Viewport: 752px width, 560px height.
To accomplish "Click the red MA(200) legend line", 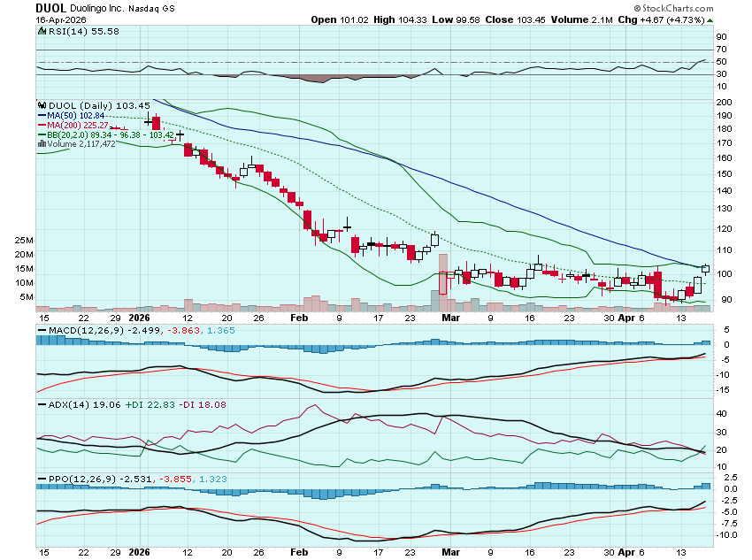I will point(42,126).
